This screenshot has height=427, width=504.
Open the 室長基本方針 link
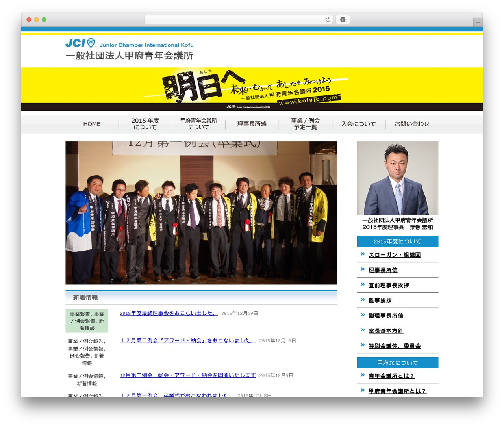[x=386, y=331]
